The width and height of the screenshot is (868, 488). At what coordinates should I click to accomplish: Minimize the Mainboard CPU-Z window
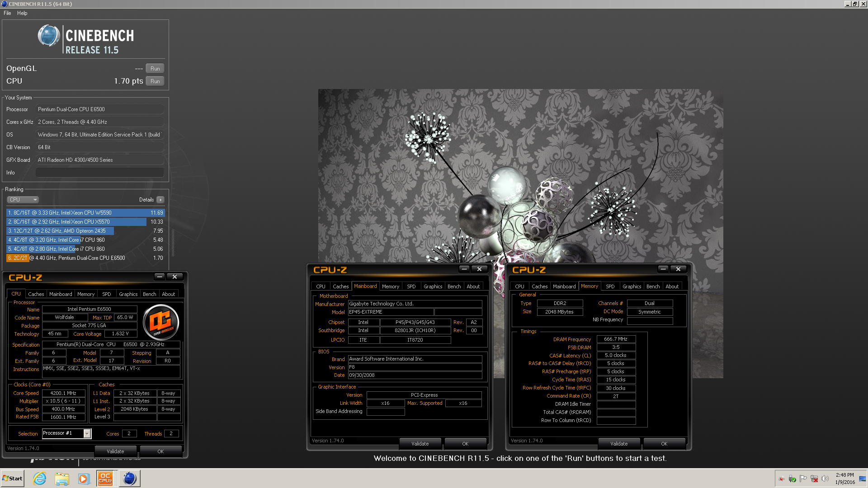(464, 269)
